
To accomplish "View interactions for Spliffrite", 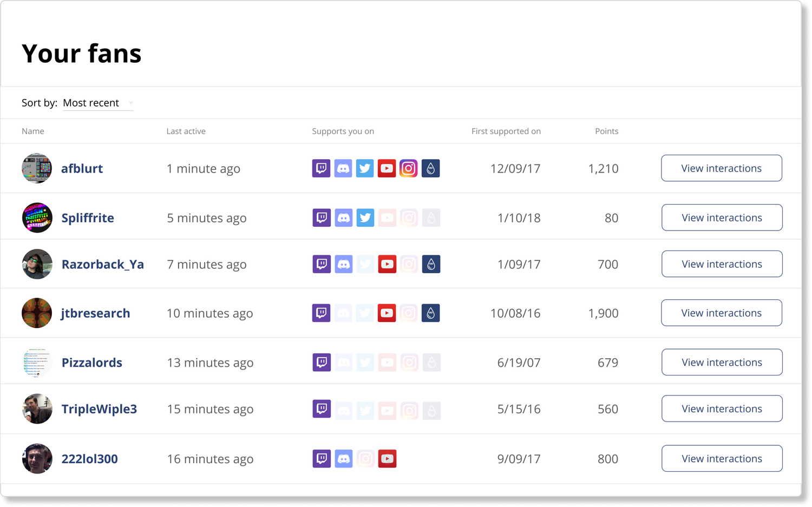I will (x=722, y=218).
